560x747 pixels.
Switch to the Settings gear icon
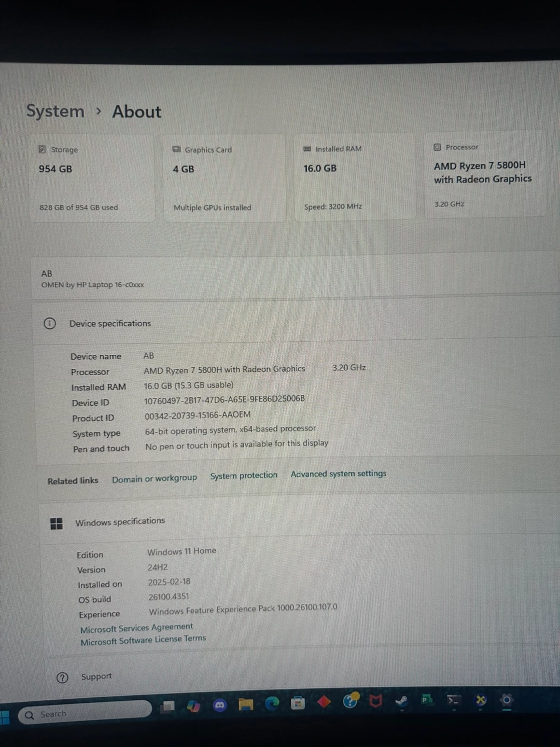click(507, 700)
